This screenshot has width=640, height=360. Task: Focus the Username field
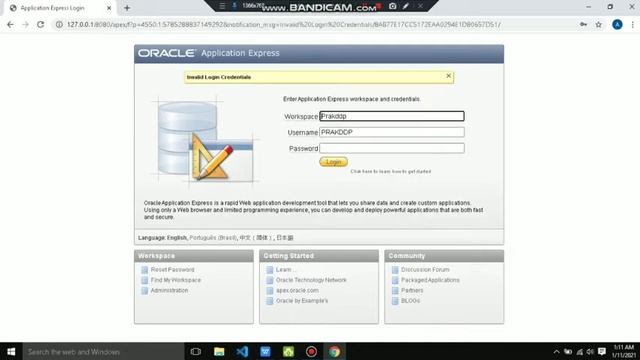click(x=392, y=132)
